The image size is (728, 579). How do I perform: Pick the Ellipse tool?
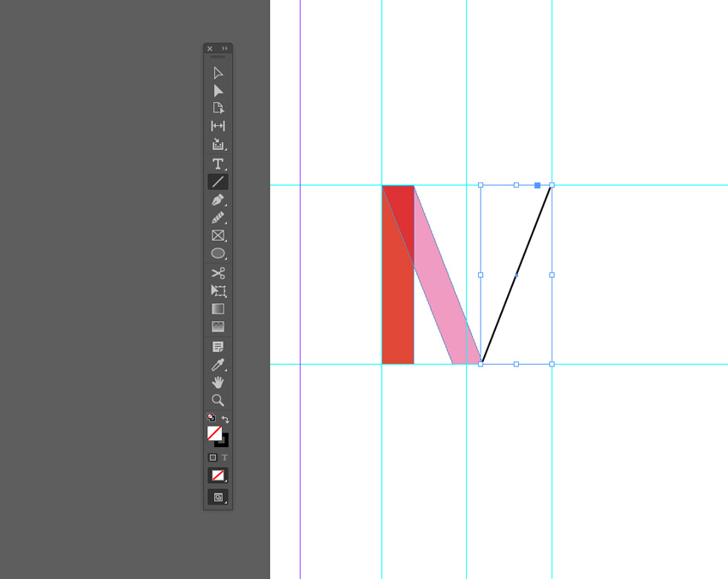pos(218,253)
